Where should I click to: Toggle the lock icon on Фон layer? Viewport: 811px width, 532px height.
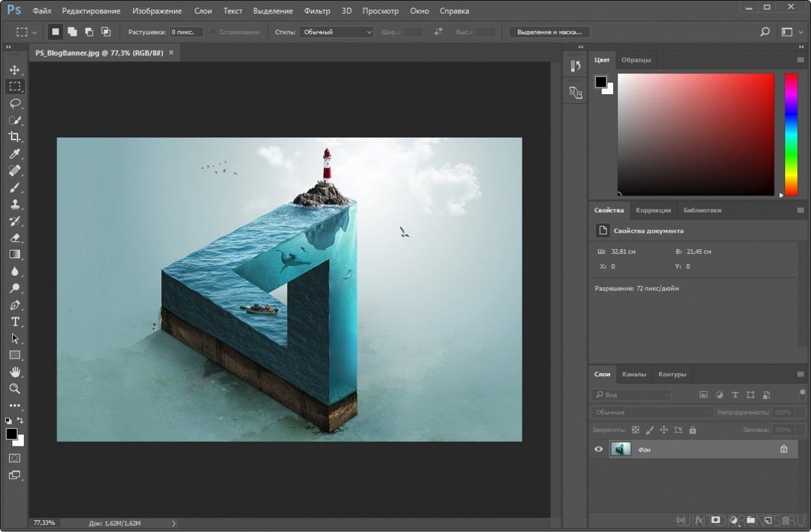click(x=783, y=449)
